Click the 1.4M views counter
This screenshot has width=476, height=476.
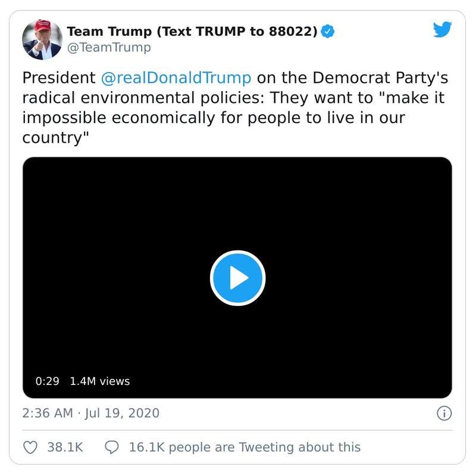click(x=100, y=381)
